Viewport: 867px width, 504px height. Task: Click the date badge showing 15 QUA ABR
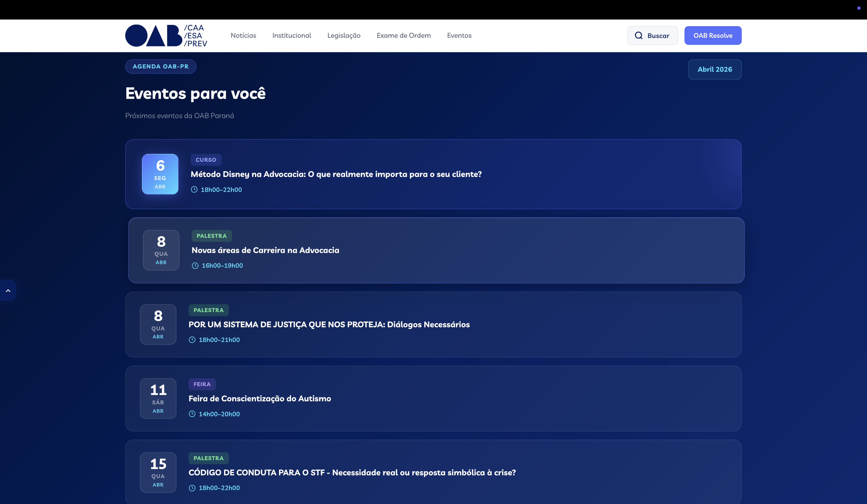(x=158, y=472)
